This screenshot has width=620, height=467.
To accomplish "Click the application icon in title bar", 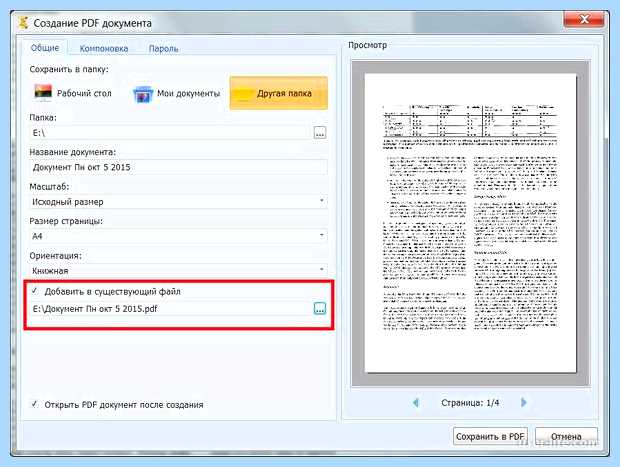I will pyautogui.click(x=24, y=23).
